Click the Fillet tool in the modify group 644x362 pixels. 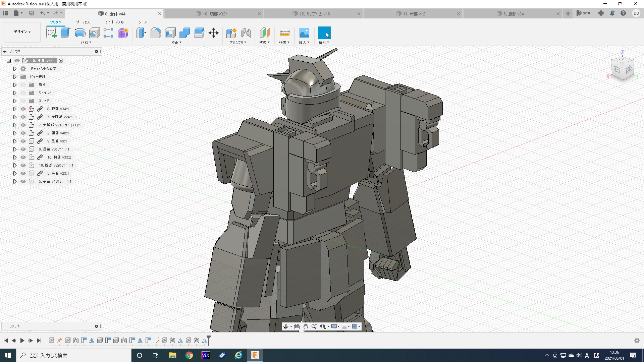click(x=156, y=33)
